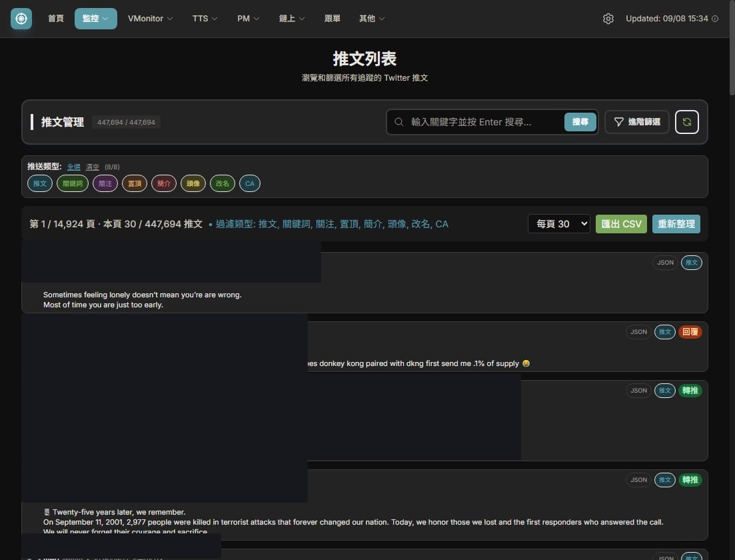Toggle the 改名 type filter chip

222,183
